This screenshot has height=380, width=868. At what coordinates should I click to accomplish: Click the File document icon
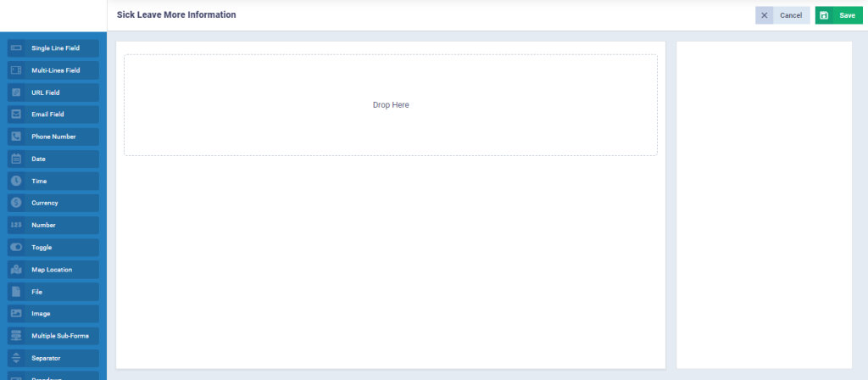click(x=16, y=292)
